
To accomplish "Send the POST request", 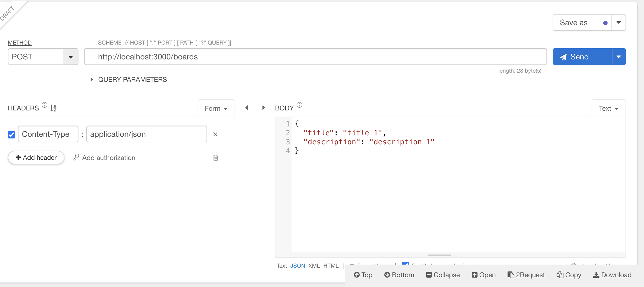I will (x=582, y=57).
